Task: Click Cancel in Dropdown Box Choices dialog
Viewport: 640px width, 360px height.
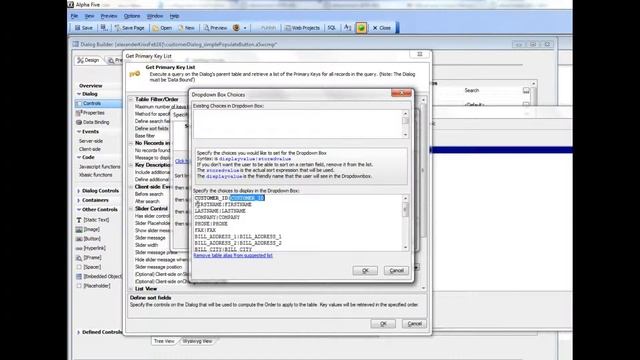Action: click(396, 270)
